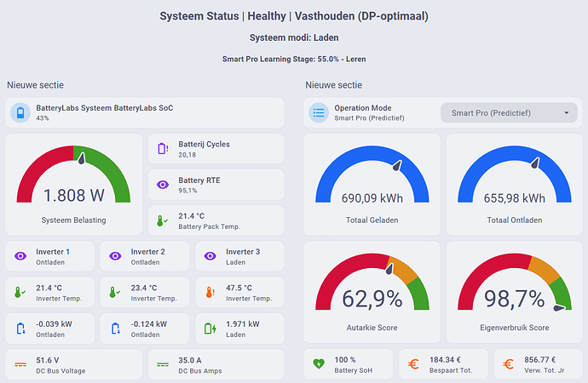The width and height of the screenshot is (588, 383).
Task: Click the 100 % Battery SoH value
Action: click(345, 360)
